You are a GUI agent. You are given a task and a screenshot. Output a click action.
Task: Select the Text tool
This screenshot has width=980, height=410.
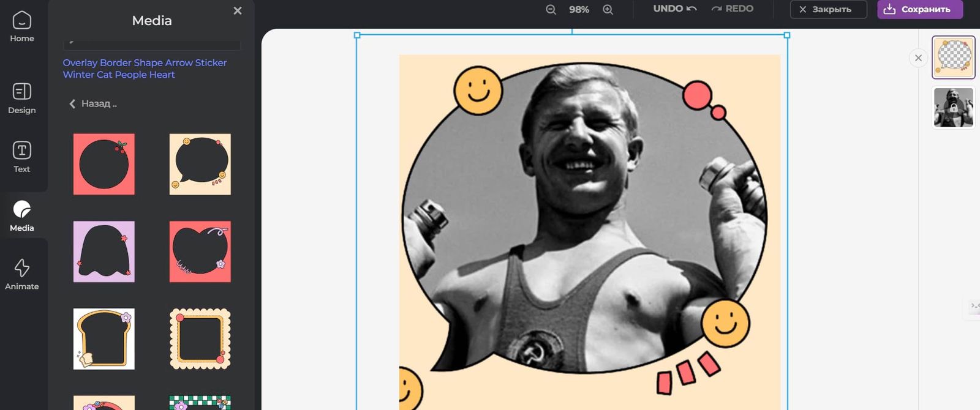tap(22, 157)
